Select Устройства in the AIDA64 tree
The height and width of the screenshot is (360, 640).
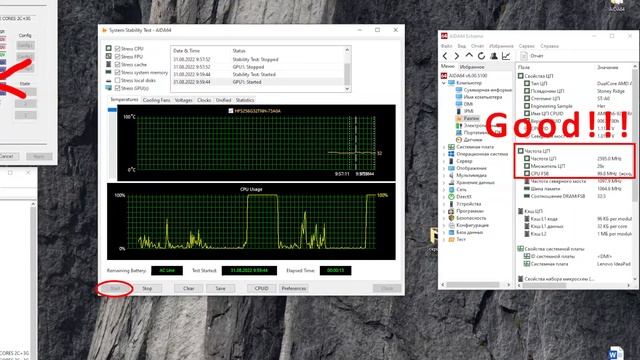[464, 204]
